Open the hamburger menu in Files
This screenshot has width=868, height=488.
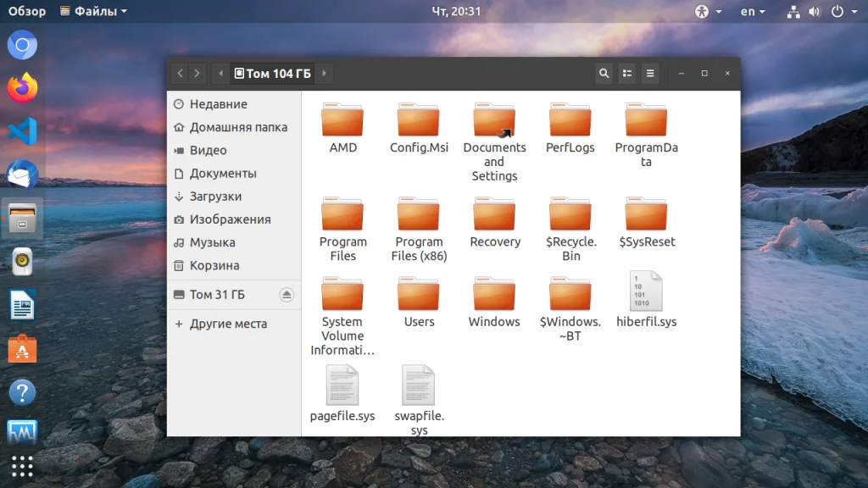(650, 74)
